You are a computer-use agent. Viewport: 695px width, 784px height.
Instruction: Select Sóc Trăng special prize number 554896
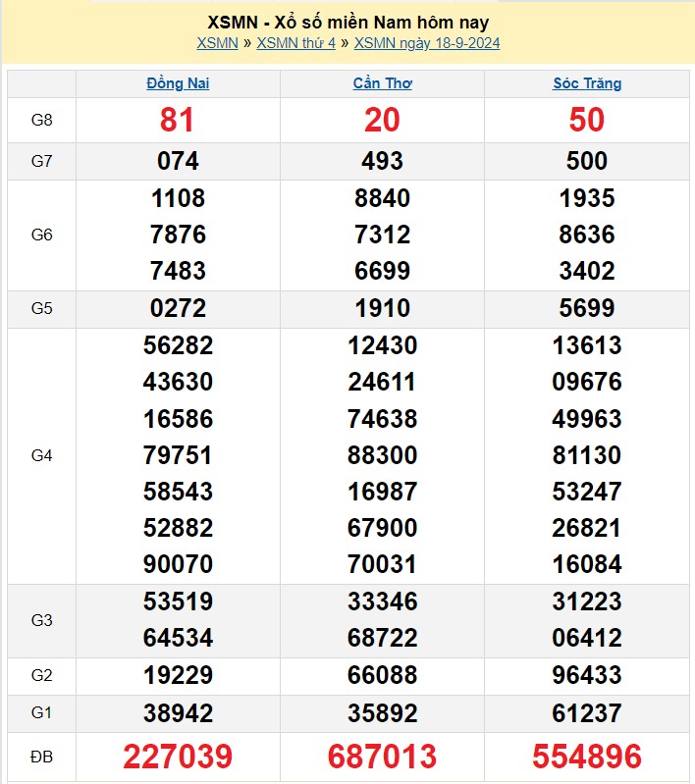click(587, 757)
